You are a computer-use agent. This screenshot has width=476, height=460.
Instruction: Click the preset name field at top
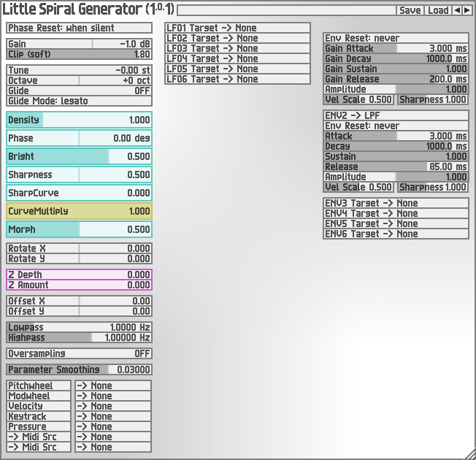point(286,10)
